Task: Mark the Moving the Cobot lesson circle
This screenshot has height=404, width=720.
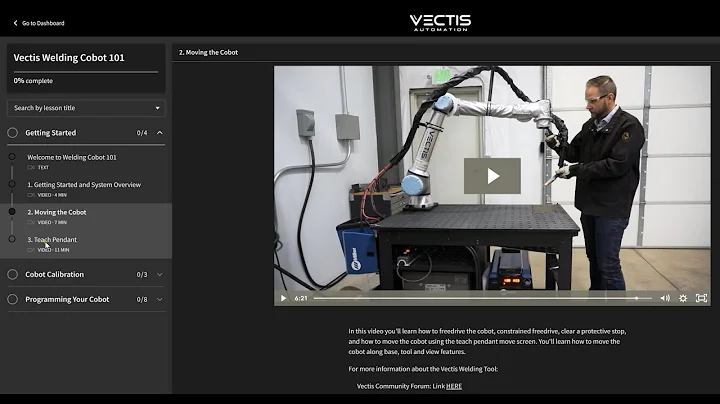Action: (x=12, y=212)
